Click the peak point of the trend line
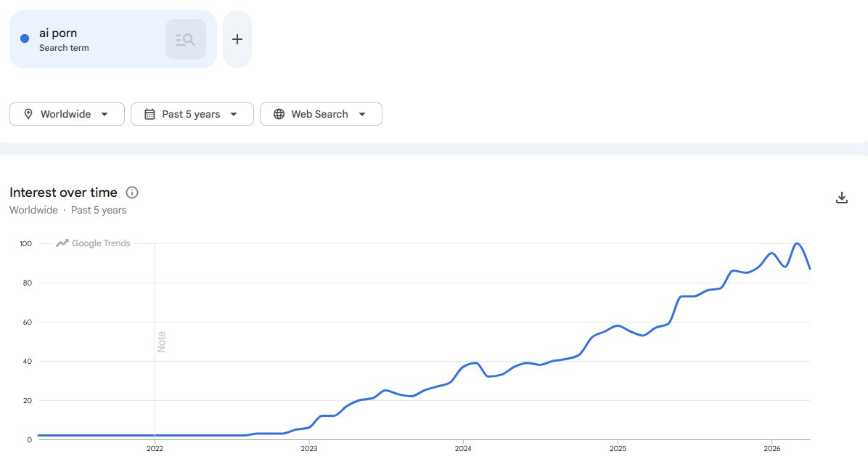This screenshot has height=475, width=868. click(797, 244)
